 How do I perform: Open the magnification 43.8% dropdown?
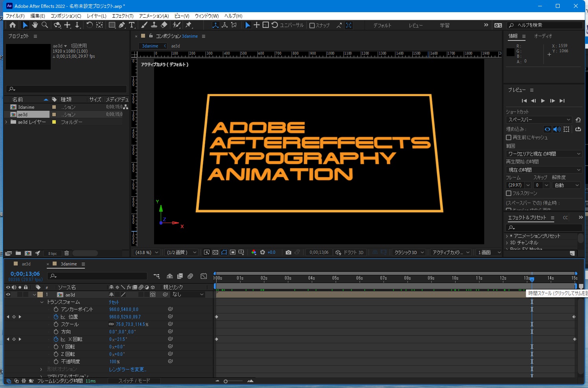(x=147, y=253)
